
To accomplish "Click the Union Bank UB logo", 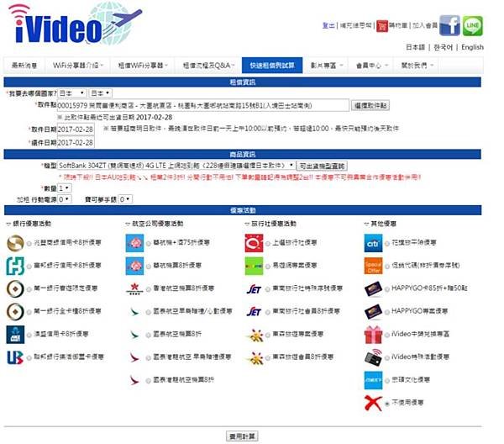I will pyautogui.click(x=15, y=357).
